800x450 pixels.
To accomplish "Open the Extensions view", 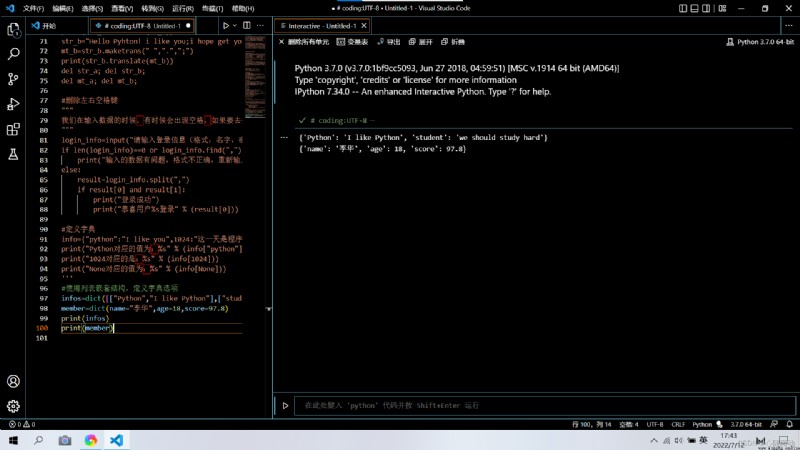I will (13, 129).
